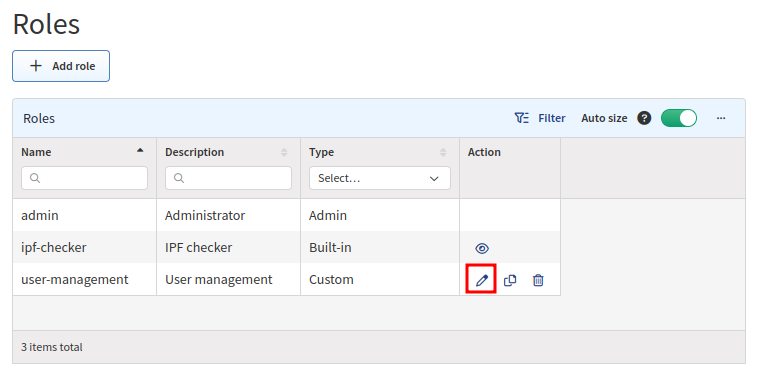
Task: Disable the Auto size toggle
Action: pos(679,118)
